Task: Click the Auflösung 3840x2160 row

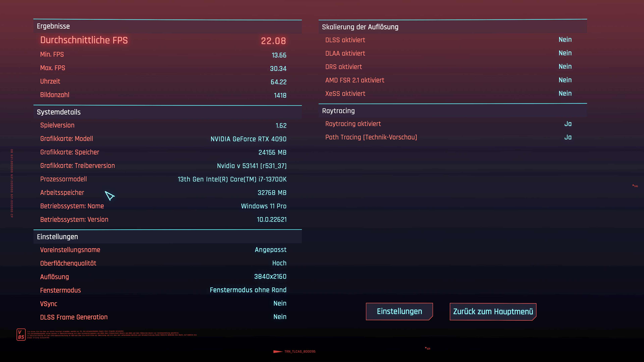Action: point(163,277)
